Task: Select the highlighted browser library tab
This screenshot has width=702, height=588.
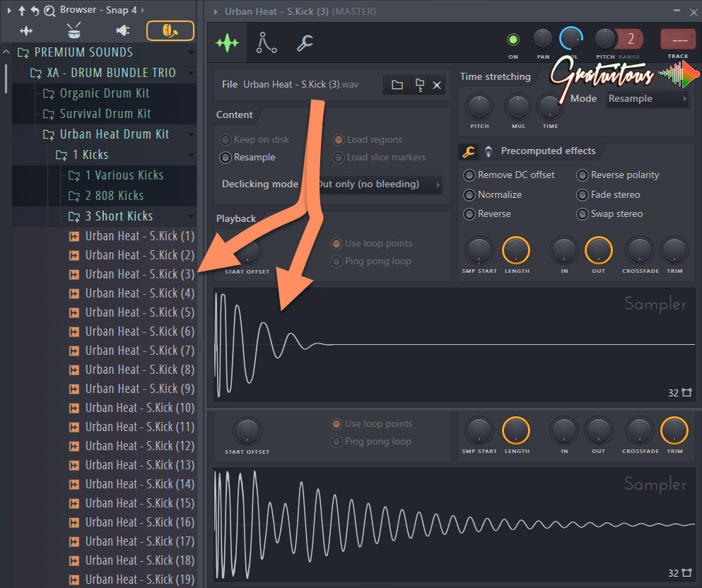Action: pyautogui.click(x=170, y=31)
